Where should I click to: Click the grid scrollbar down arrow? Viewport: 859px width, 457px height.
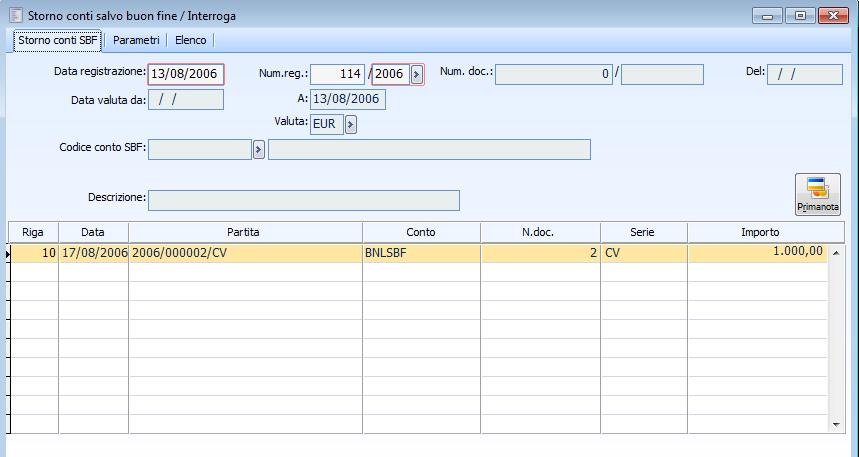click(836, 425)
